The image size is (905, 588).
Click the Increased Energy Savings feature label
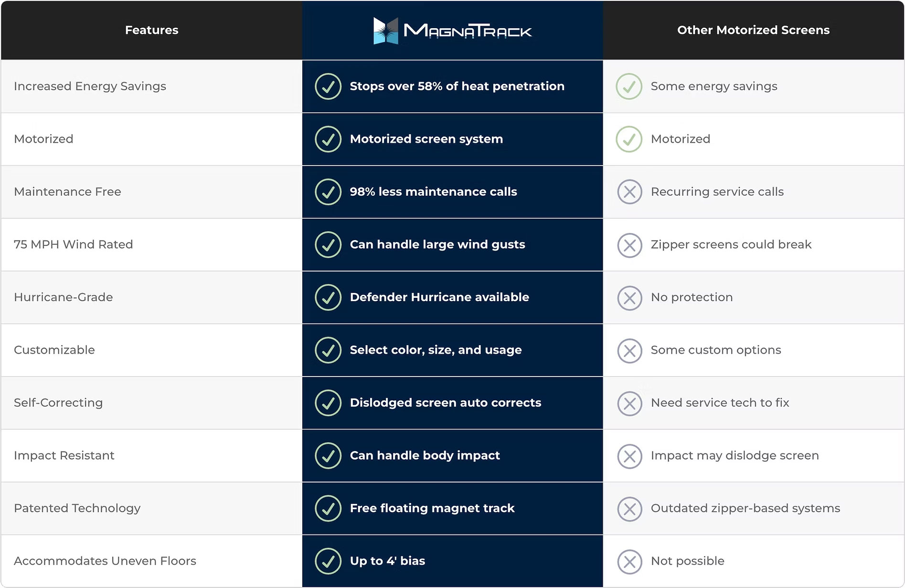point(90,86)
